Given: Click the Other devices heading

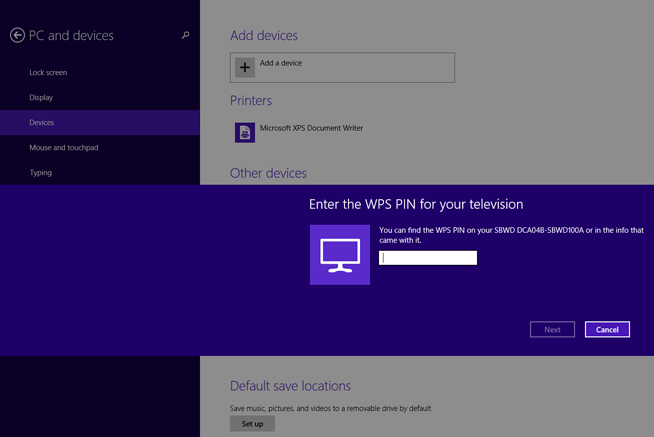Looking at the screenshot, I should coord(268,173).
